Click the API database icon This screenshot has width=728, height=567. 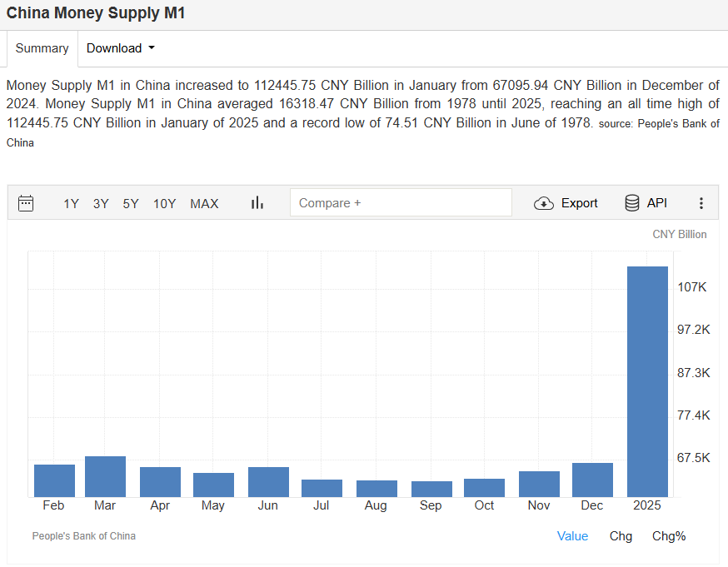pyautogui.click(x=632, y=203)
